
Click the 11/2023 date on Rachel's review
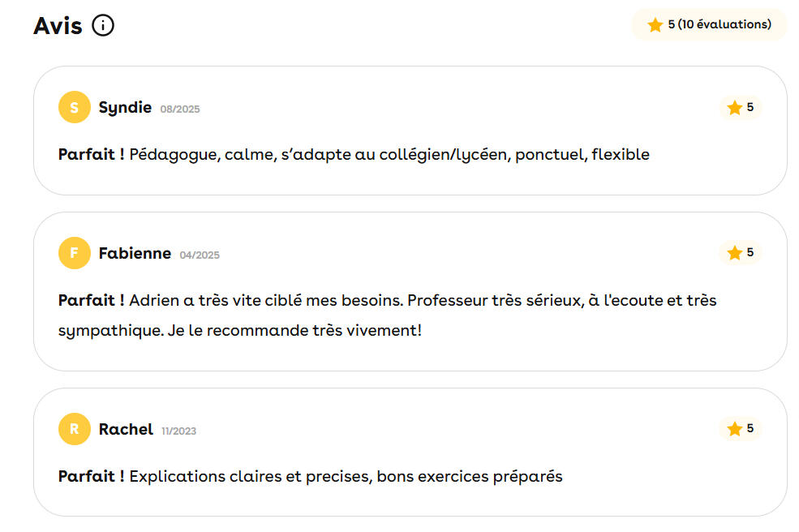tap(178, 431)
